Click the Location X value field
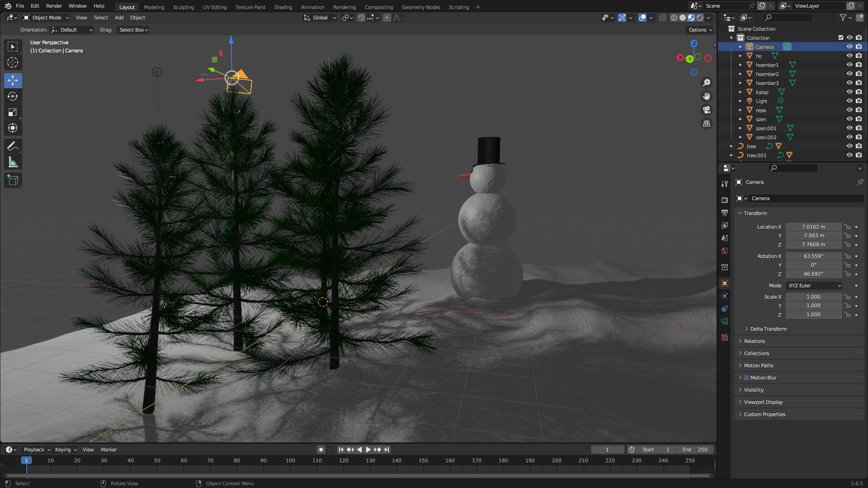The width and height of the screenshot is (868, 488). click(x=813, y=227)
